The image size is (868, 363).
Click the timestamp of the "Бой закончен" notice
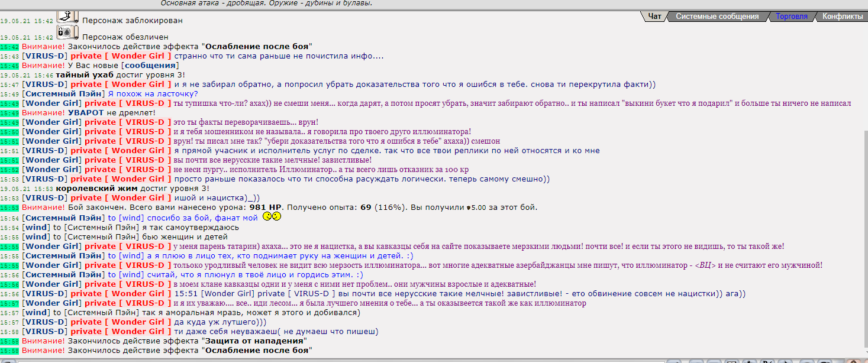(9, 208)
